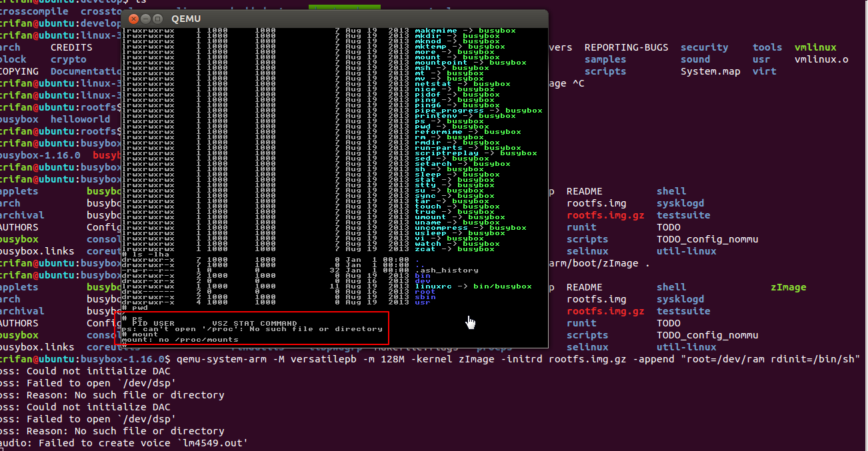This screenshot has height=451, width=868.
Task: Click 'mountpoint -> busybox' entry in QEMU
Action: pyautogui.click(x=470, y=63)
